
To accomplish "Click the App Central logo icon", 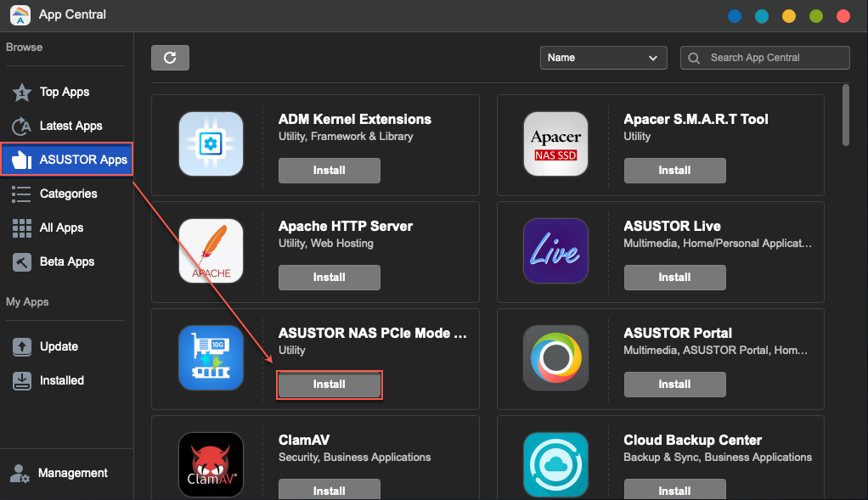I will tap(20, 15).
